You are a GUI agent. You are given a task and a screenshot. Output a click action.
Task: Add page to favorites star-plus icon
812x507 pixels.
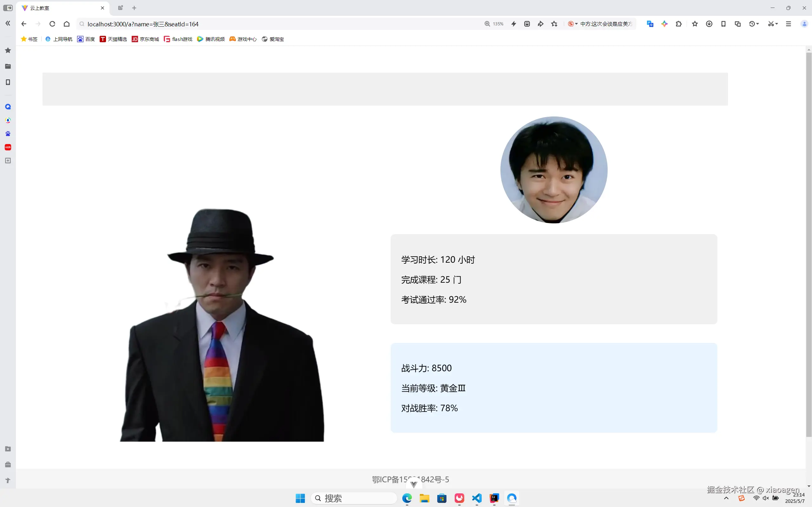(x=554, y=24)
